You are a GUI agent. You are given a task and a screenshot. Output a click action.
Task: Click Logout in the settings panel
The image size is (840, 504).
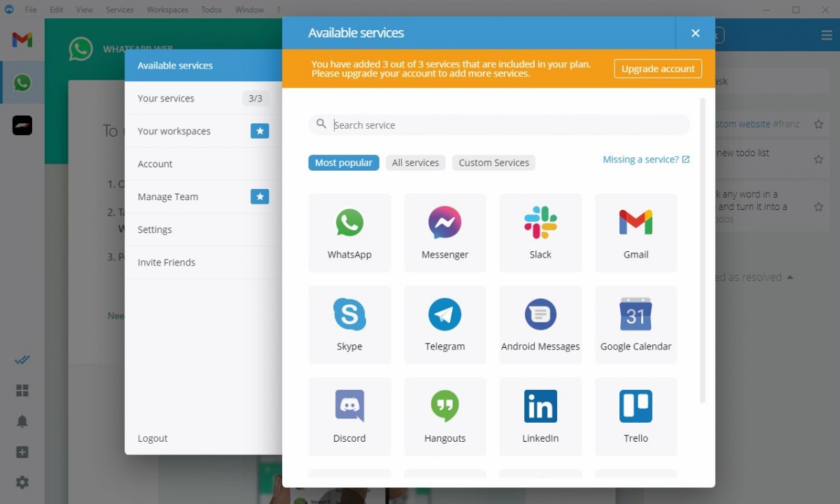[x=153, y=438]
